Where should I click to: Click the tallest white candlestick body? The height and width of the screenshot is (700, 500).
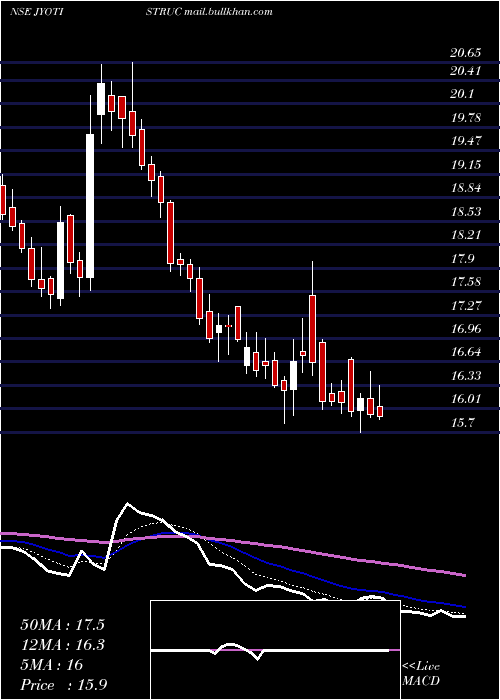click(x=90, y=206)
